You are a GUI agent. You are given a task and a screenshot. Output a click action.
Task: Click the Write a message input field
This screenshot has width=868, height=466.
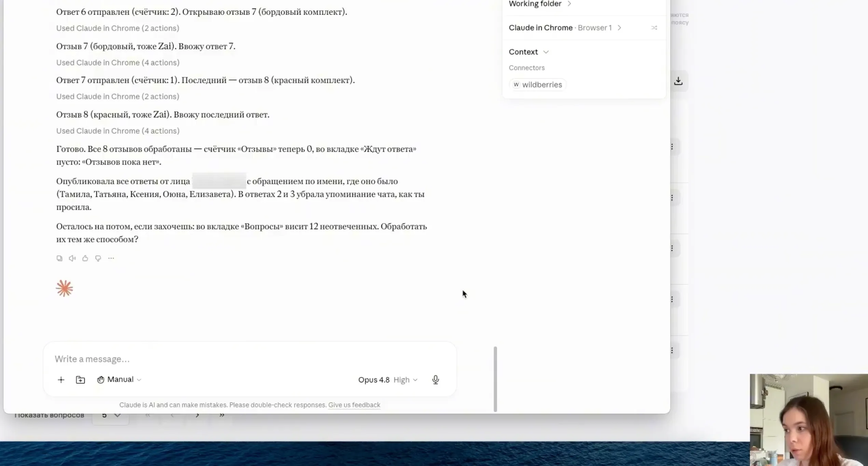point(249,359)
